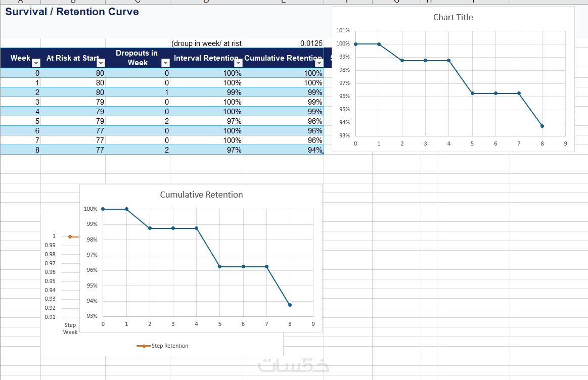Image resolution: width=588 pixels, height=380 pixels.
Task: Open the Interval Retention filter dropdown
Action: 238,63
